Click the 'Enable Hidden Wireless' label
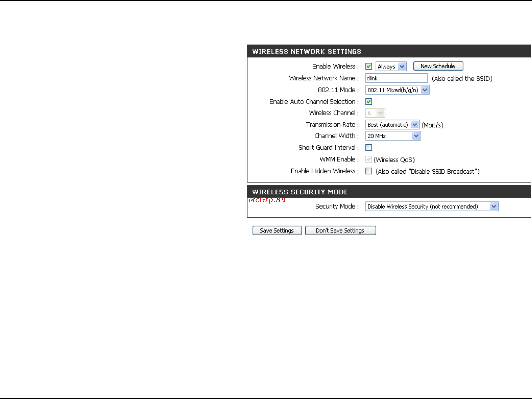 [x=325, y=171]
